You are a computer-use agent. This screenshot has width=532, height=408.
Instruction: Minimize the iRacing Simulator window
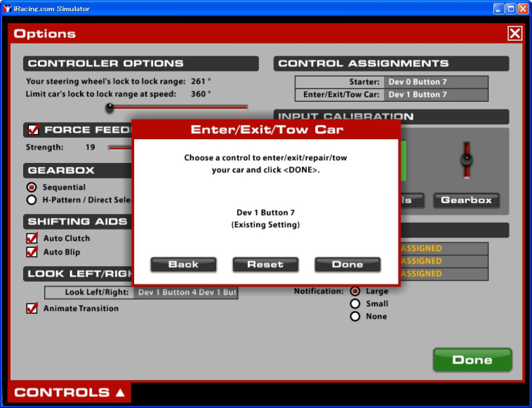(x=498, y=8)
